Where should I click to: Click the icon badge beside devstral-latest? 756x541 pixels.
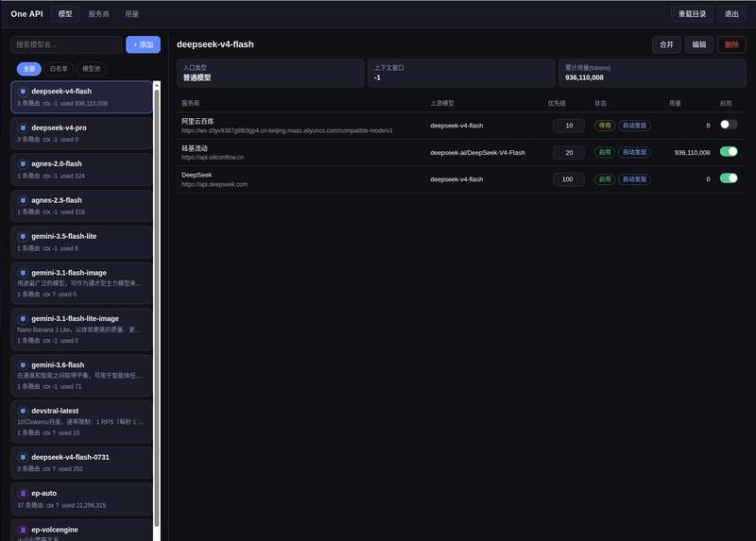coord(23,411)
